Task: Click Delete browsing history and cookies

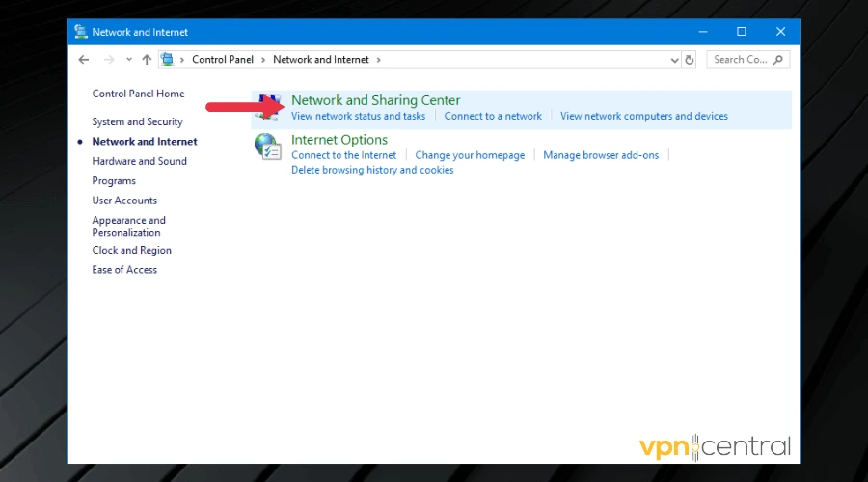Action: coord(372,170)
